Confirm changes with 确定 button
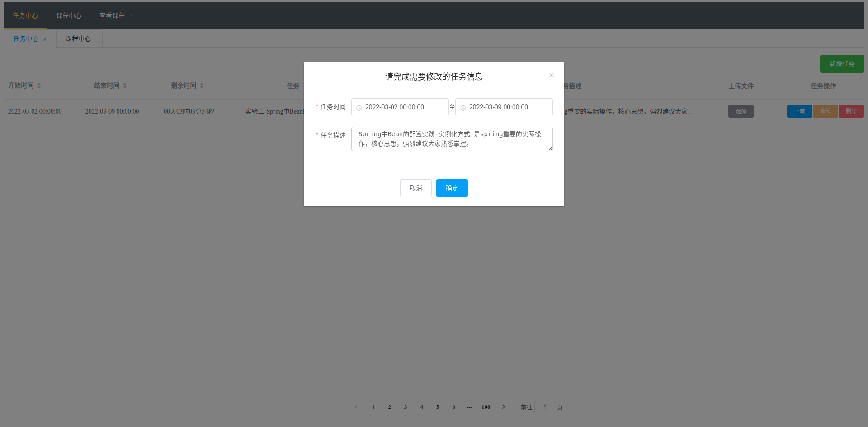 [452, 188]
